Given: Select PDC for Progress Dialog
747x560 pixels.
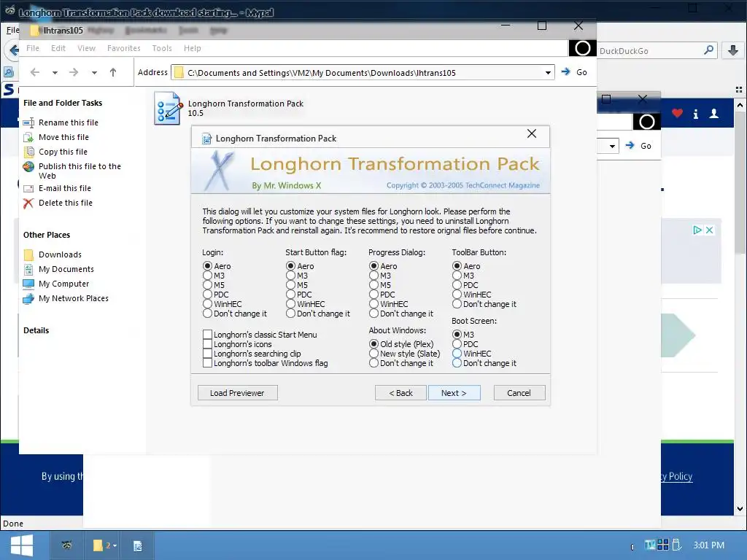Looking at the screenshot, I should tap(373, 295).
